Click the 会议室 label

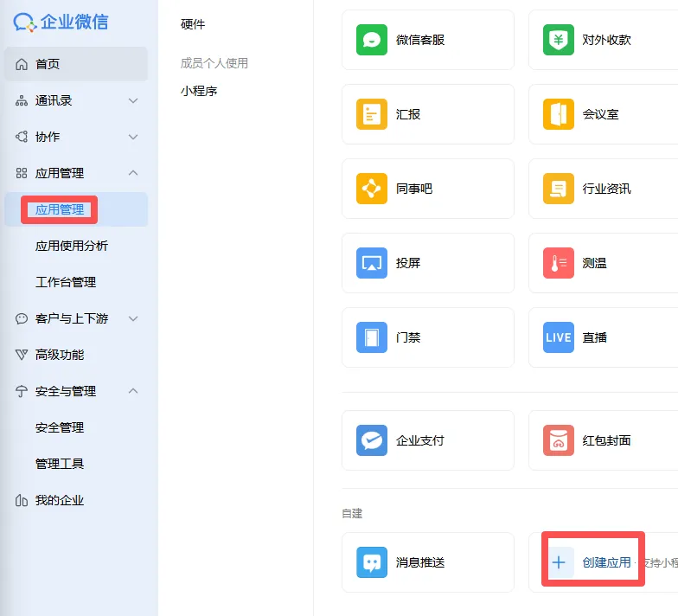tap(600, 114)
